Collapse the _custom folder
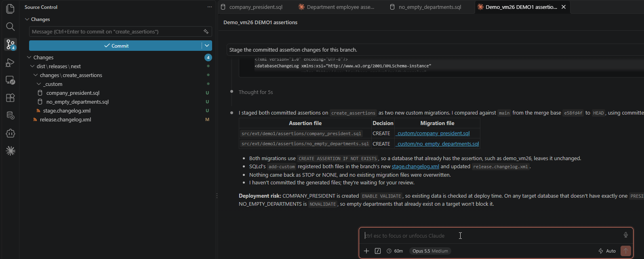 (39, 84)
